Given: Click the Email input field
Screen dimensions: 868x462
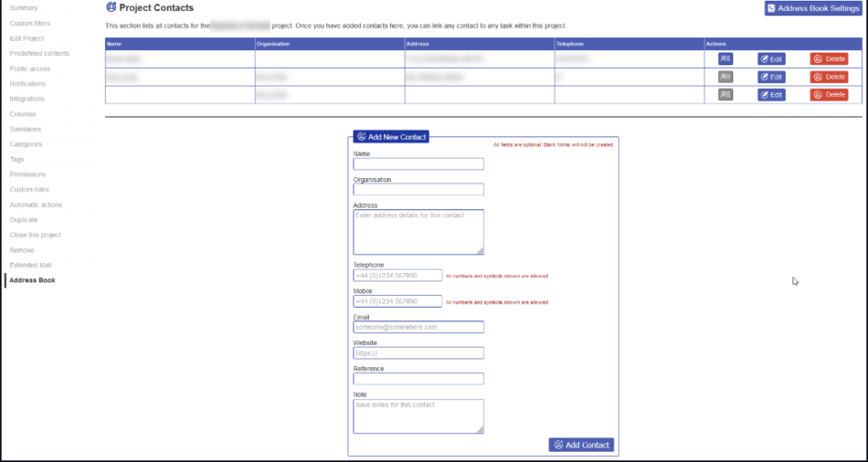Looking at the screenshot, I should point(419,327).
